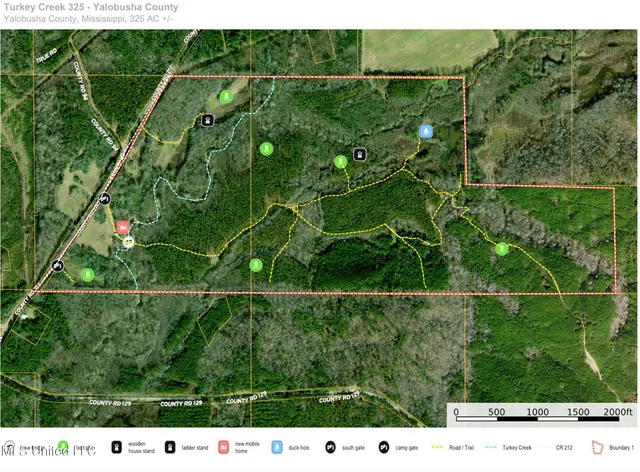Click "1000" on the scale bar
The image size is (640, 472).
click(537, 412)
